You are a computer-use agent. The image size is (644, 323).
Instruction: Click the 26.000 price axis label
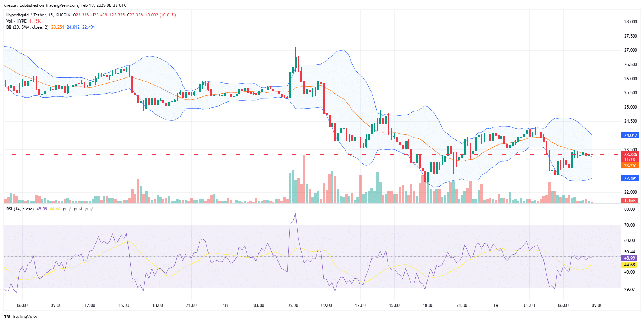coord(630,79)
